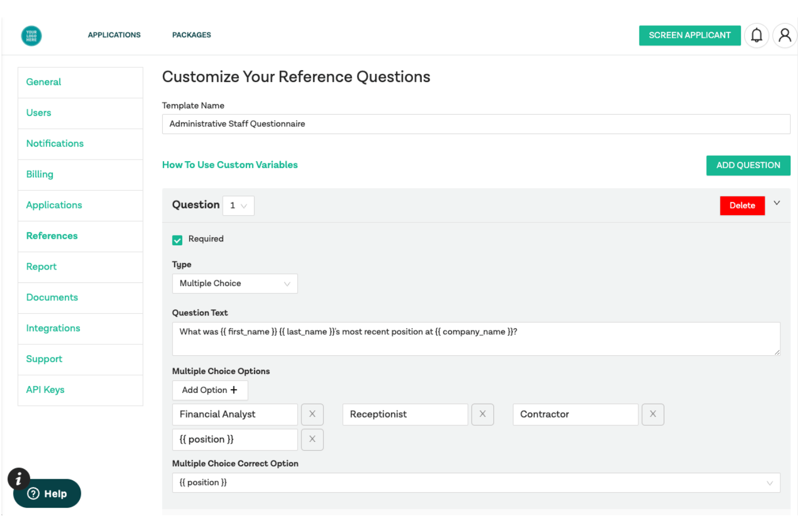798x532 pixels.
Task: Open the Type dropdown showing Multiple Choice
Action: coord(235,284)
